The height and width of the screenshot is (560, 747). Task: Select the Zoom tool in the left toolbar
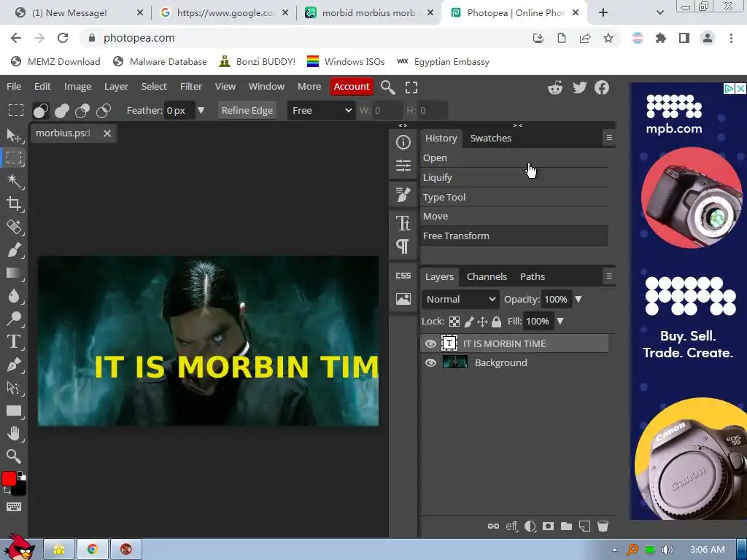coord(14,456)
